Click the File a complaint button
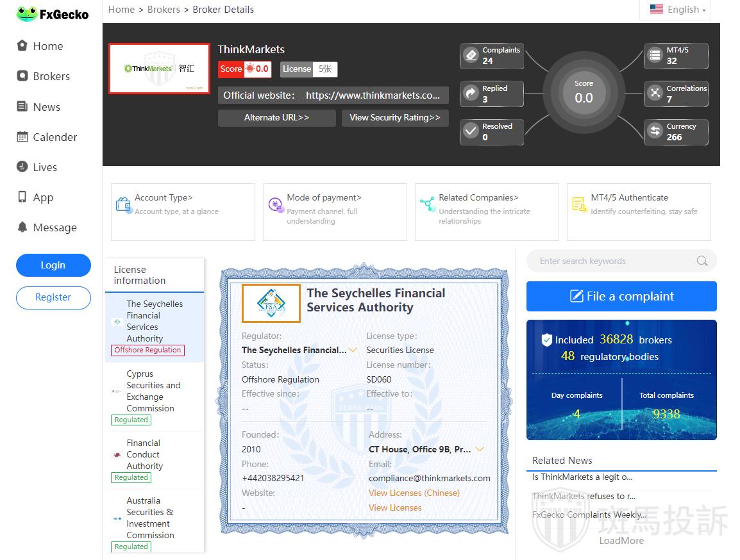 click(x=621, y=296)
